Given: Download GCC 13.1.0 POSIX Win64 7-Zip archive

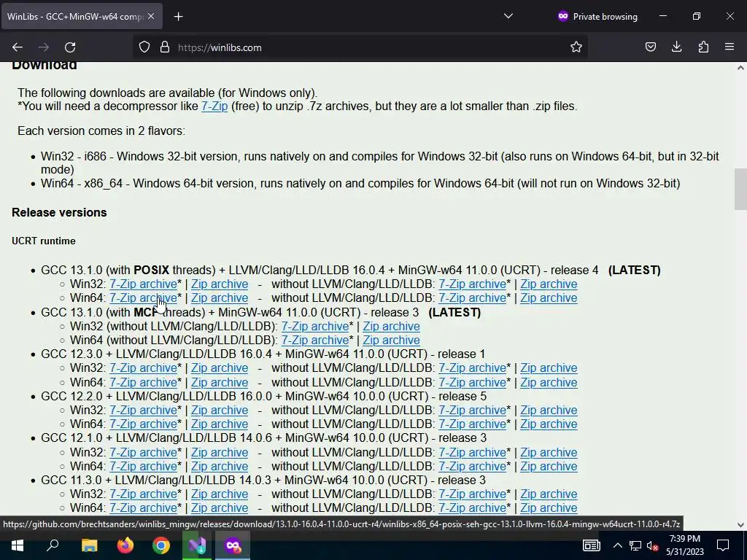Looking at the screenshot, I should click(144, 298).
